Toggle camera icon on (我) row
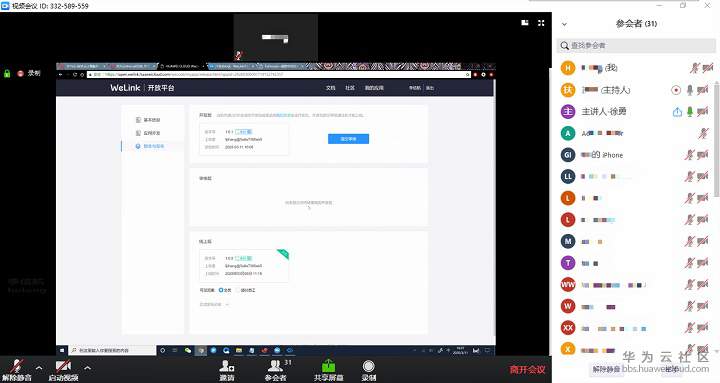 (x=708, y=68)
